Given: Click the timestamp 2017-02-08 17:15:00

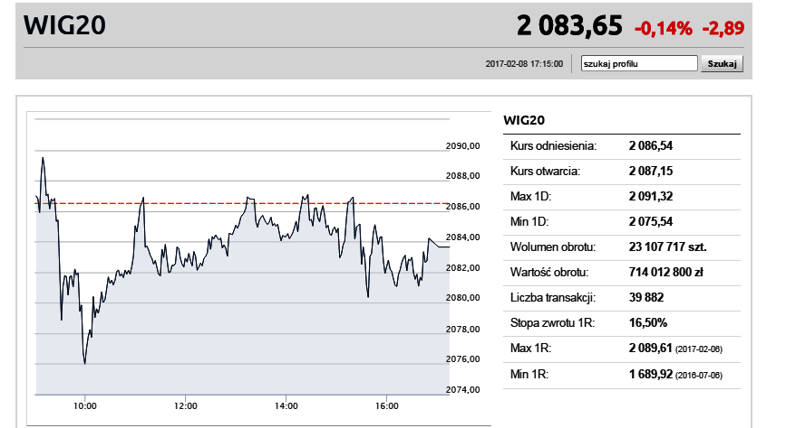Looking at the screenshot, I should (x=524, y=64).
